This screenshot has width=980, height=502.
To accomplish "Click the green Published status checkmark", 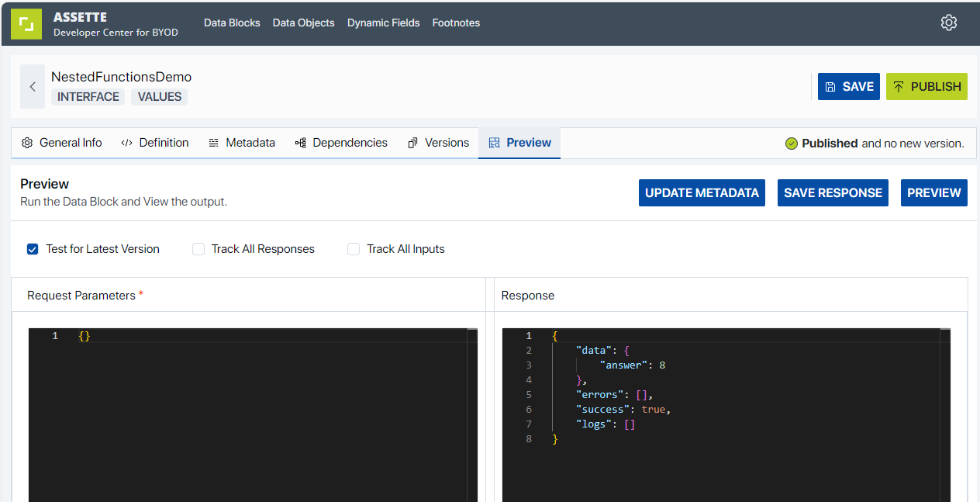I will point(792,144).
